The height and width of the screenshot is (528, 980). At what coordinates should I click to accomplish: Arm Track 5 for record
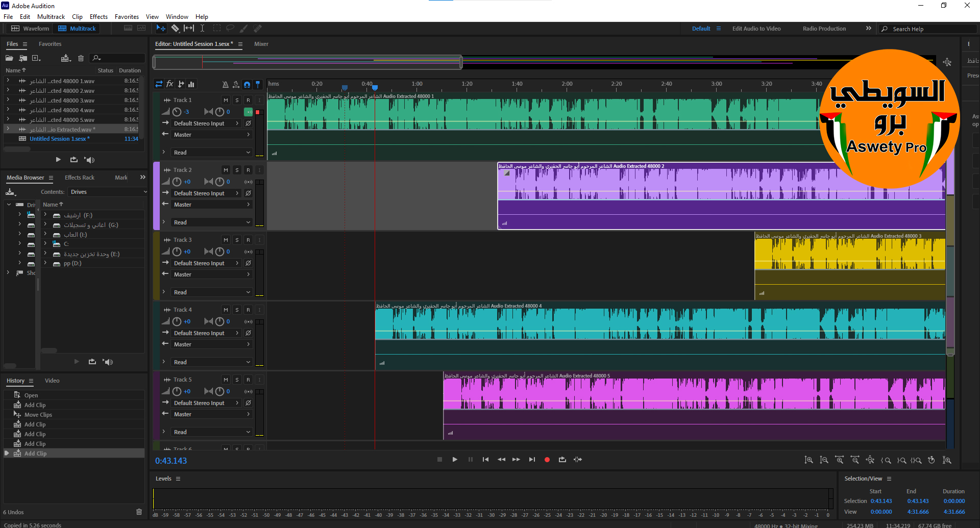[248, 380]
